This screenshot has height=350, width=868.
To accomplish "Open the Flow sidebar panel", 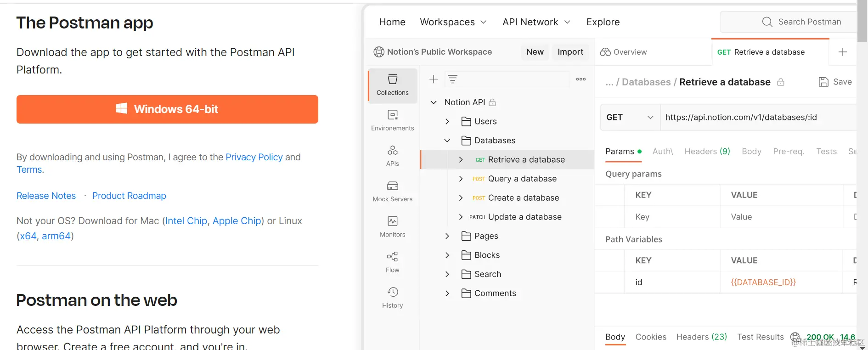I will pos(392,262).
